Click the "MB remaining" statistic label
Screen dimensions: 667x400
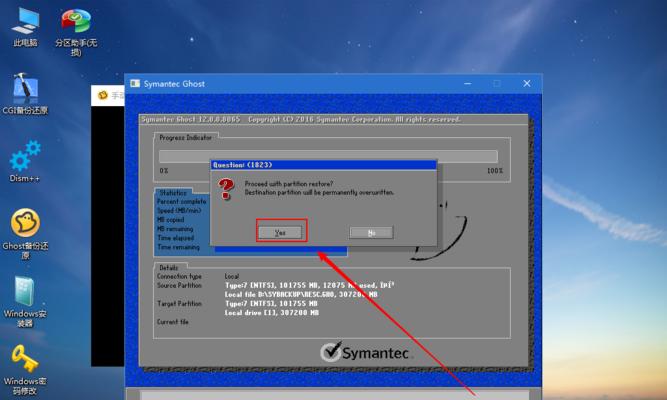175,229
